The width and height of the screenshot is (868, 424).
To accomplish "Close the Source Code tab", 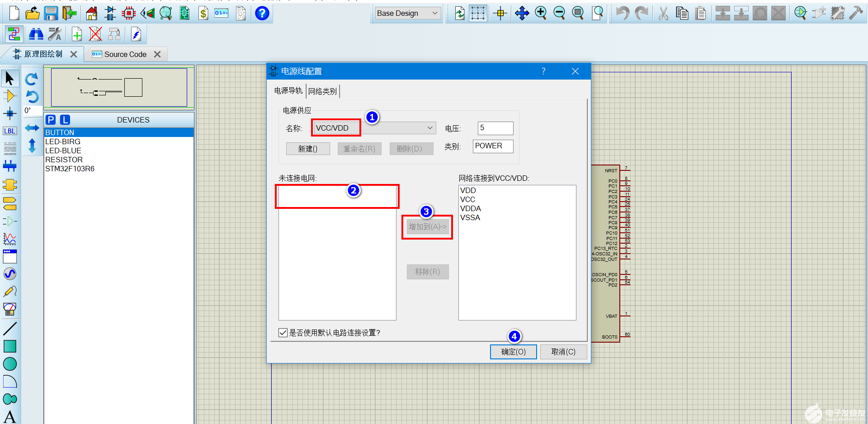I will (157, 54).
